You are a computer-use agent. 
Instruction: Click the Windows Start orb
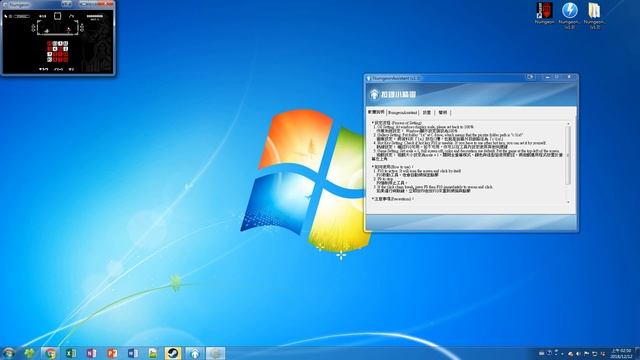coord(9,353)
